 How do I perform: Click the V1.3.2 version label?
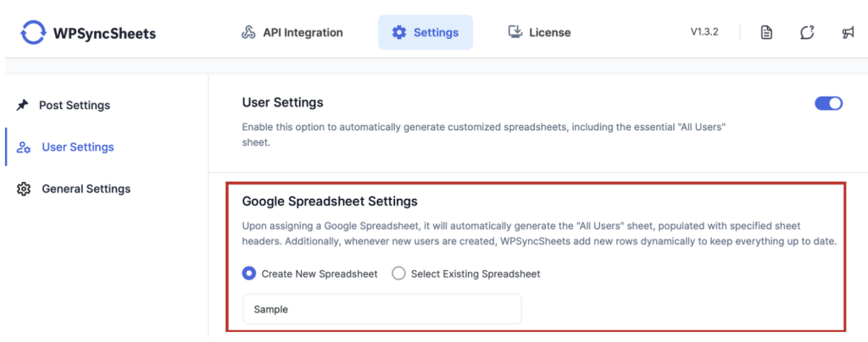coord(704,32)
